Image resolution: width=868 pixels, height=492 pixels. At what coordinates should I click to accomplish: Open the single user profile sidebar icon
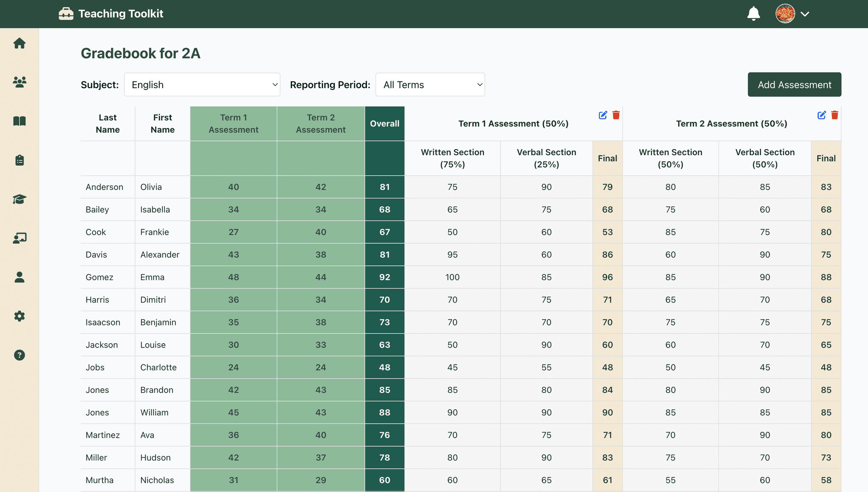[x=19, y=277]
